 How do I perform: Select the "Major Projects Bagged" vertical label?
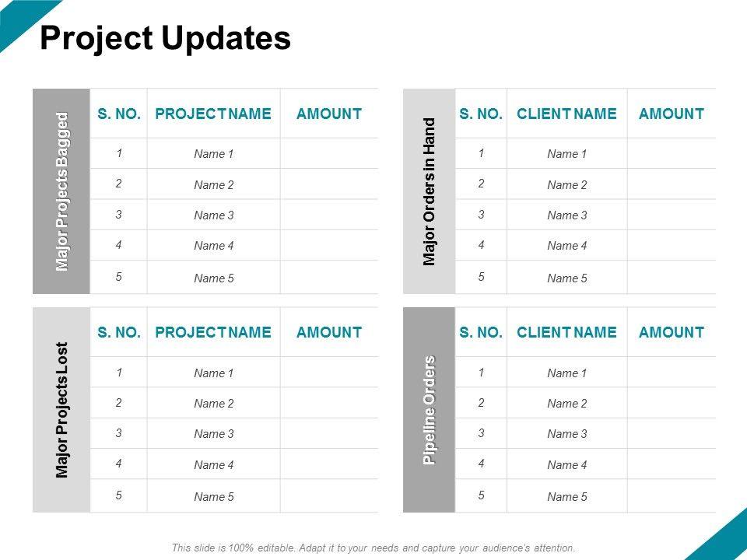tap(61, 191)
